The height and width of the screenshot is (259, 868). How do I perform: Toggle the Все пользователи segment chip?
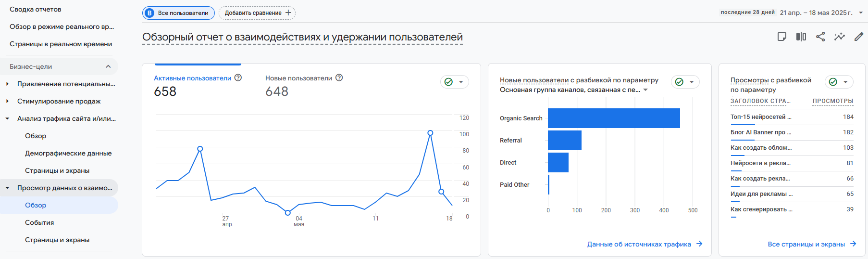pos(178,13)
